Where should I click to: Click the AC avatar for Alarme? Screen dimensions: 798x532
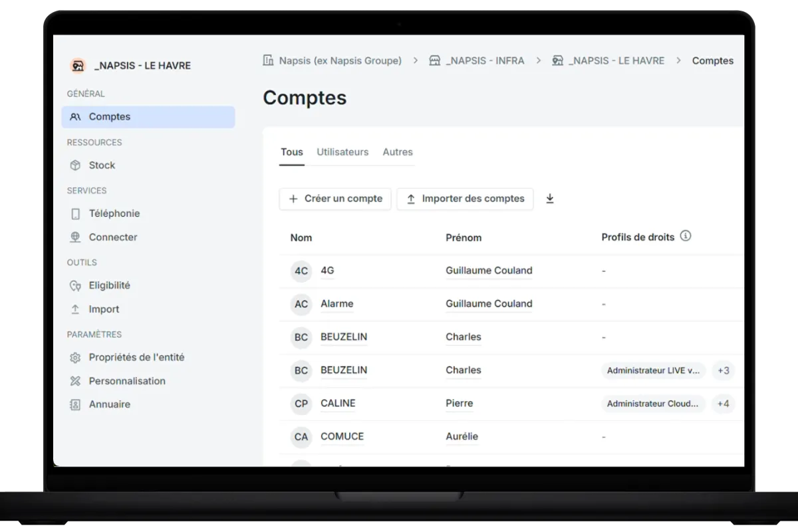point(301,305)
